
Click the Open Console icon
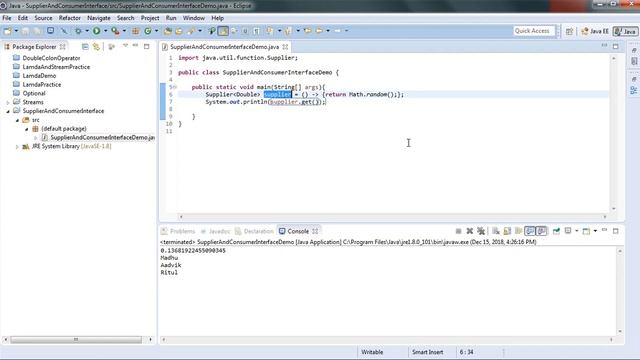(x=586, y=231)
